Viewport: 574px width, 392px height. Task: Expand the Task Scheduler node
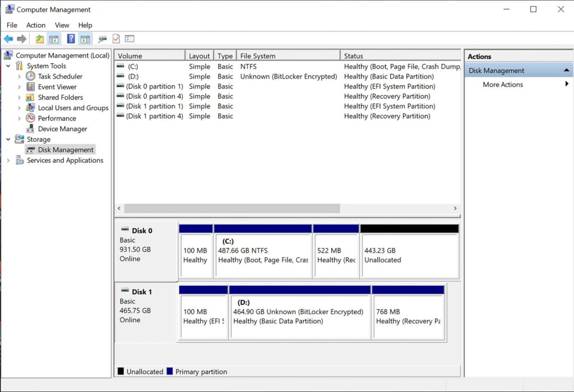pyautogui.click(x=20, y=76)
